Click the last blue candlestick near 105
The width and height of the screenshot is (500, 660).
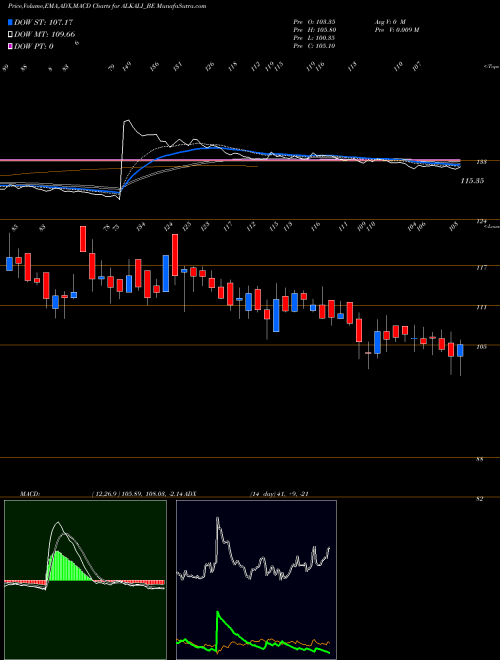pos(460,351)
